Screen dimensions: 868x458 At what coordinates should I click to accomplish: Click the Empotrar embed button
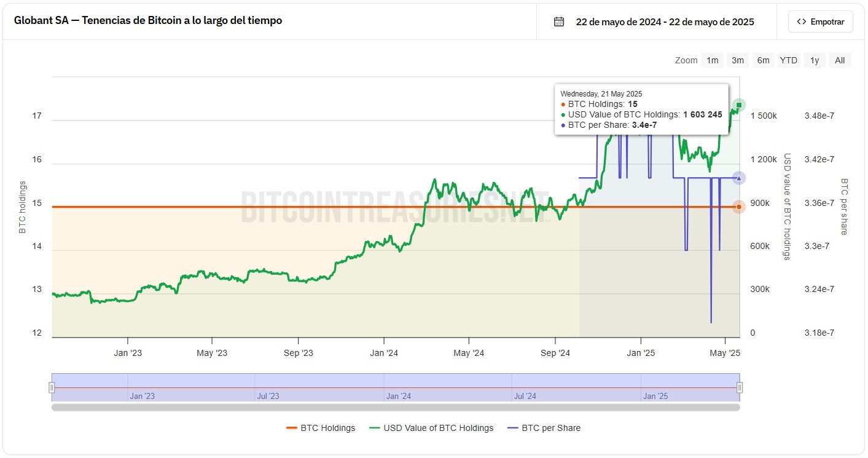(x=820, y=22)
